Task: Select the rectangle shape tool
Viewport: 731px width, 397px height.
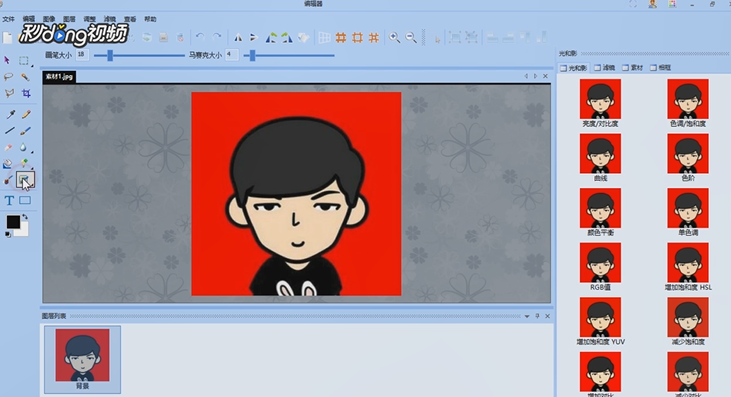Action: 25,200
